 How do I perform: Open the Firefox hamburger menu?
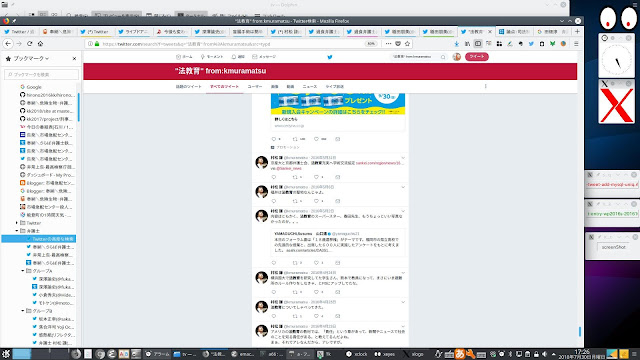tap(576, 44)
